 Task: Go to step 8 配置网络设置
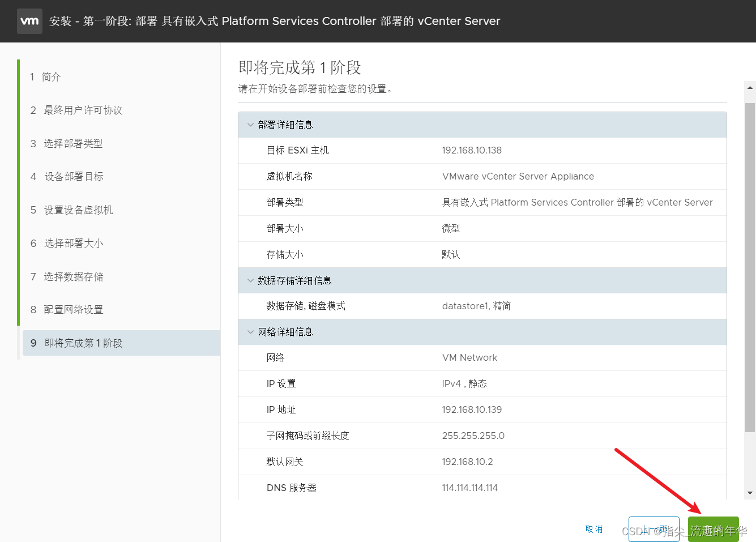click(66, 310)
